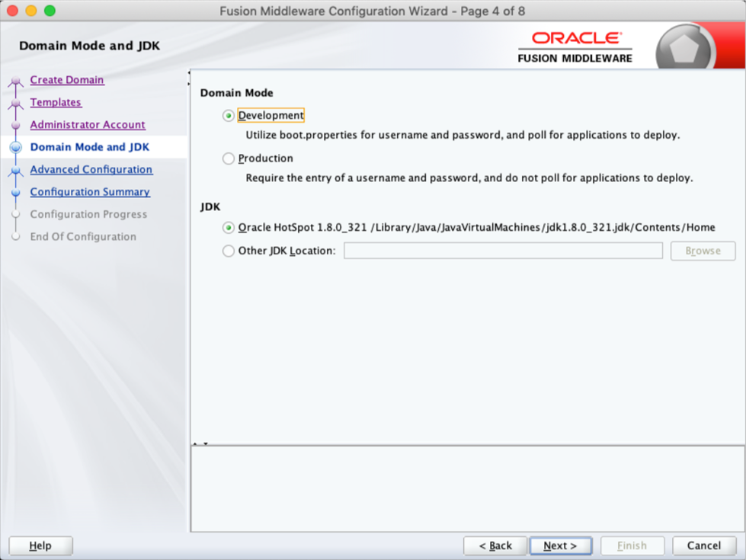This screenshot has width=746, height=560.
Task: Click the message pane collapse arrows
Action: point(200,443)
